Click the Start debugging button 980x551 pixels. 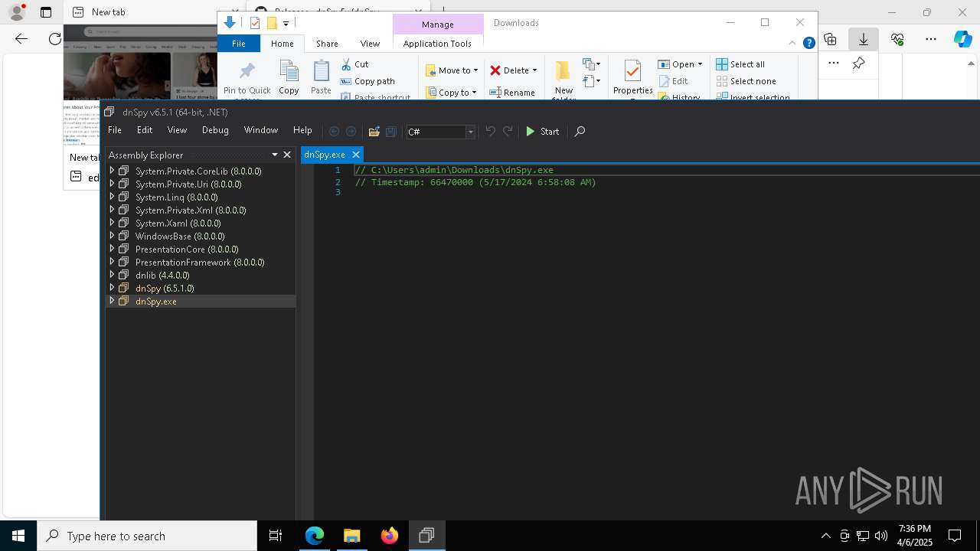(x=542, y=132)
